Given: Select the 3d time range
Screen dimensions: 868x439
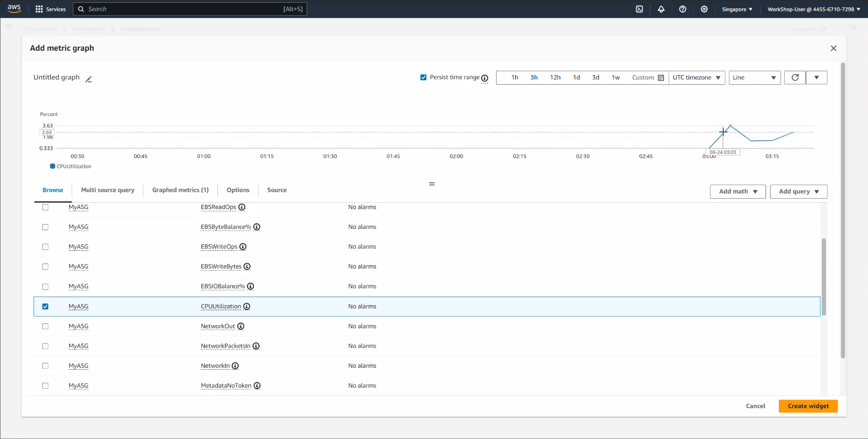Looking at the screenshot, I should click(596, 78).
